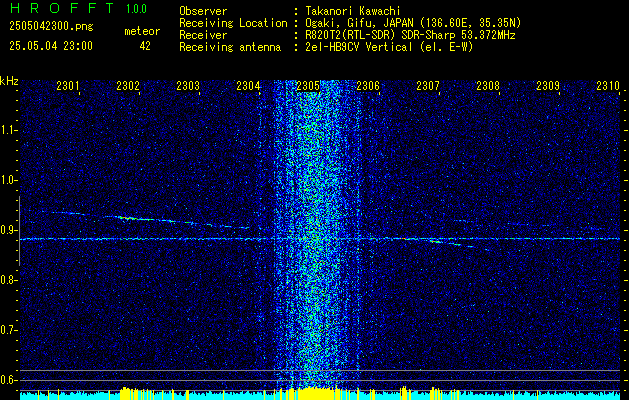Click the HROFFT program title text

pyautogui.click(x=62, y=8)
